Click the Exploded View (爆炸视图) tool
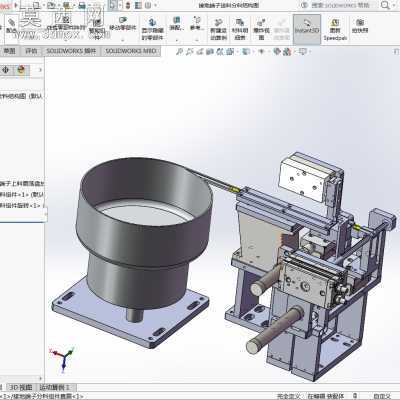Image resolution: width=400 pixels, height=400 pixels. [x=261, y=29]
